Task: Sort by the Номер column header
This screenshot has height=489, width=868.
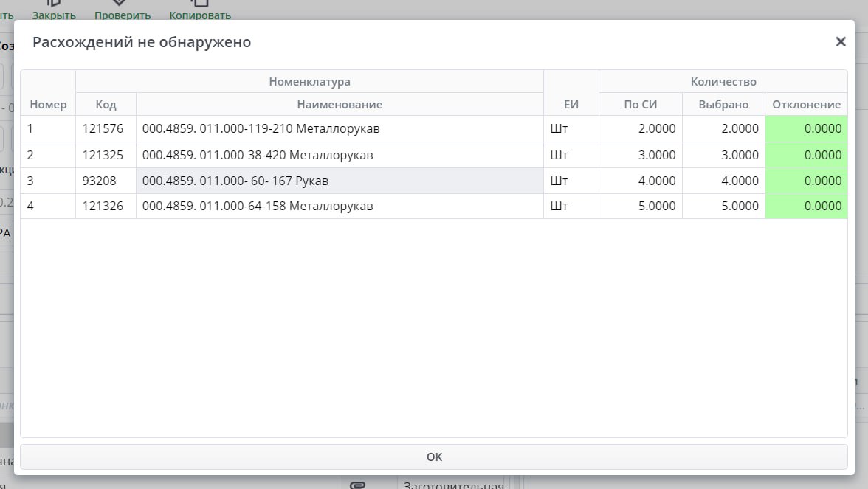Action: pos(48,104)
